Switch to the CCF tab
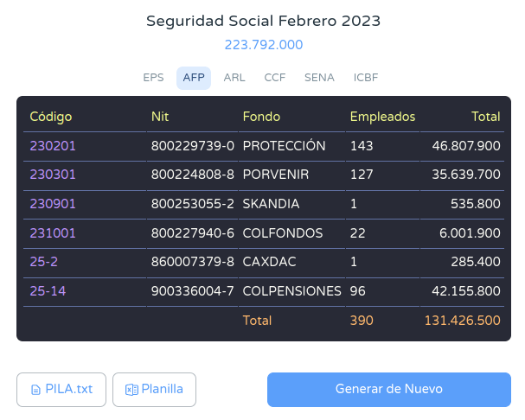Image resolution: width=525 pixels, height=420 pixels. [x=275, y=78]
